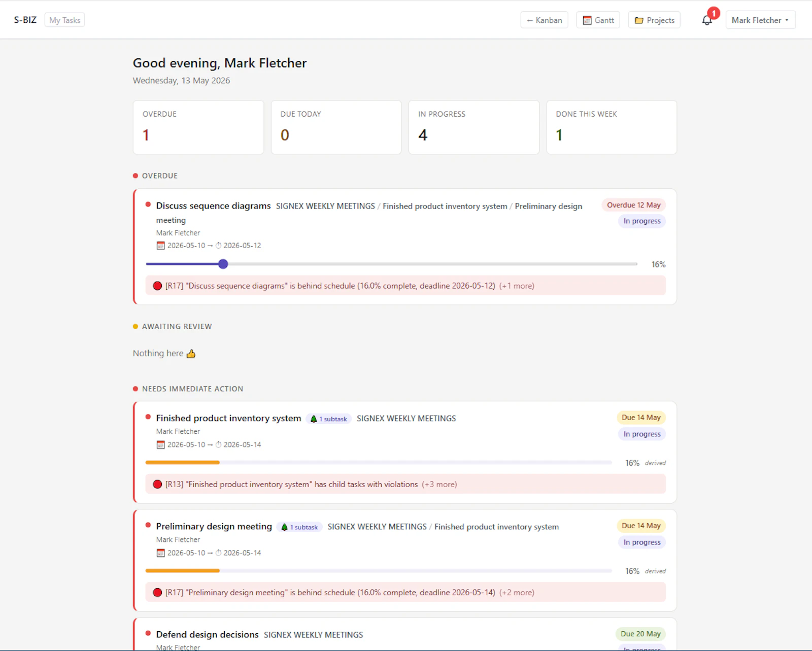This screenshot has width=812, height=651.
Task: Click the red alert circle on R13 violation
Action: (x=157, y=484)
